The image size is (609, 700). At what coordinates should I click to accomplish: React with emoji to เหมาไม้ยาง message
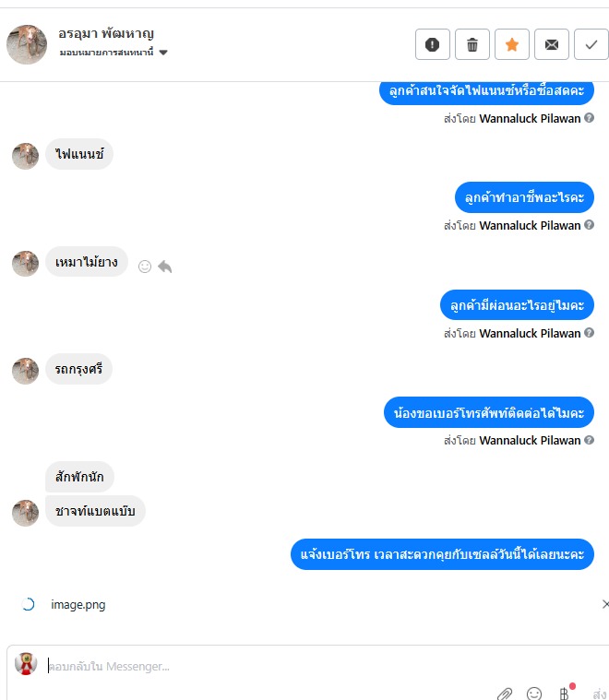click(x=145, y=267)
